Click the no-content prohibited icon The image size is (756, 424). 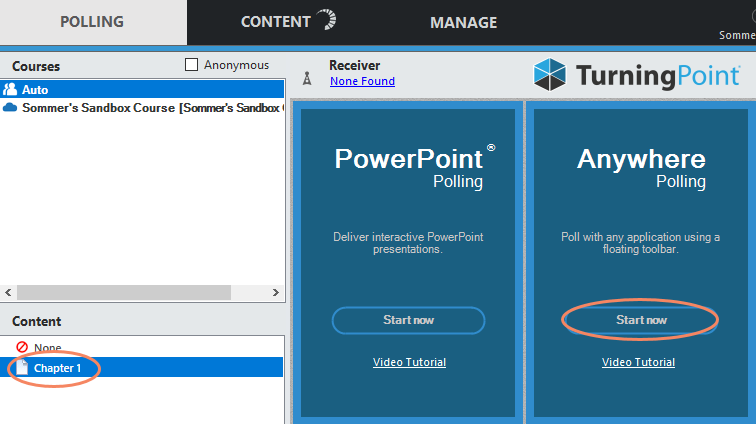coord(22,347)
